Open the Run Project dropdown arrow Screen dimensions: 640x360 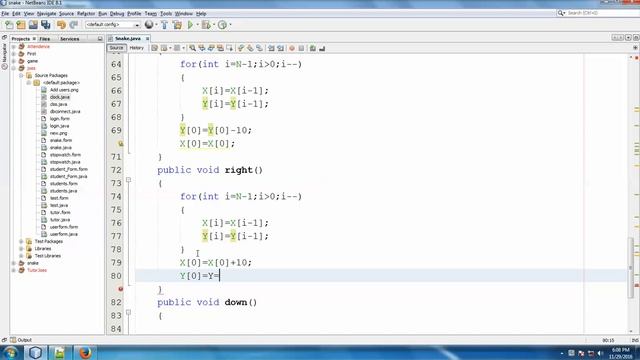198,25
